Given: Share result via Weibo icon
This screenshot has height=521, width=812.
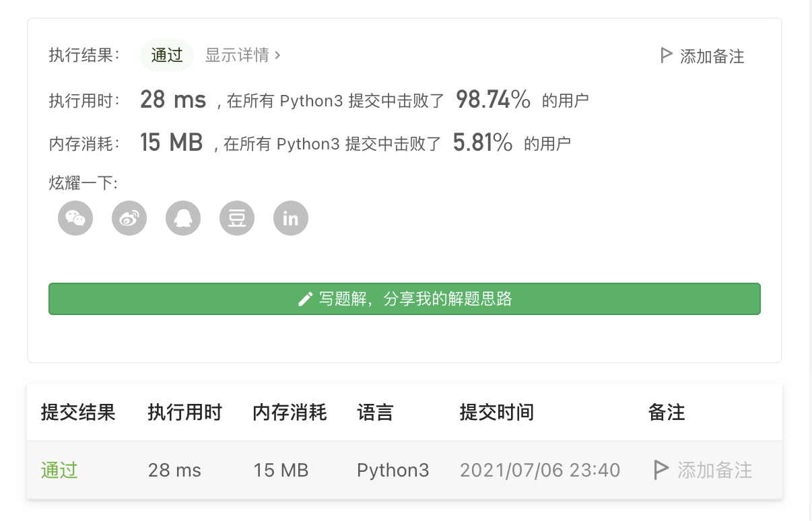Looking at the screenshot, I should pyautogui.click(x=129, y=218).
